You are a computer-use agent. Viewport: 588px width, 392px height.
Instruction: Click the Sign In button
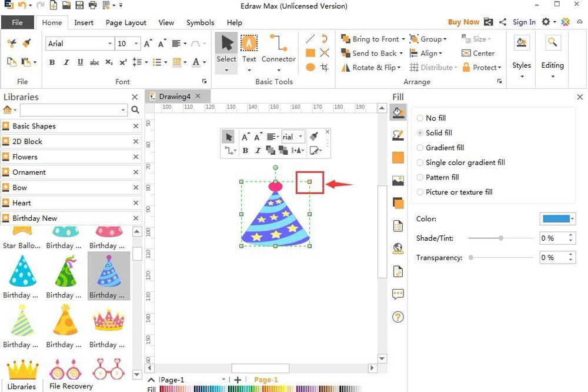[524, 22]
